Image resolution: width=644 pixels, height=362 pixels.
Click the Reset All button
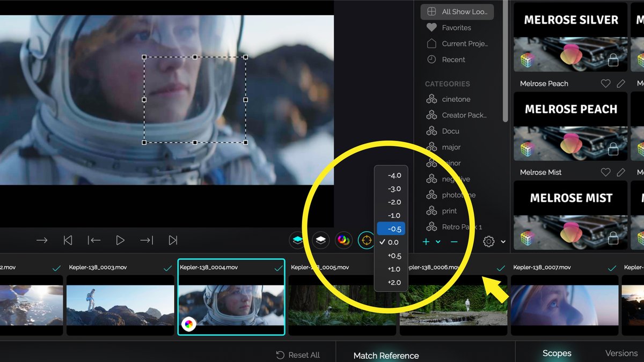coord(297,355)
